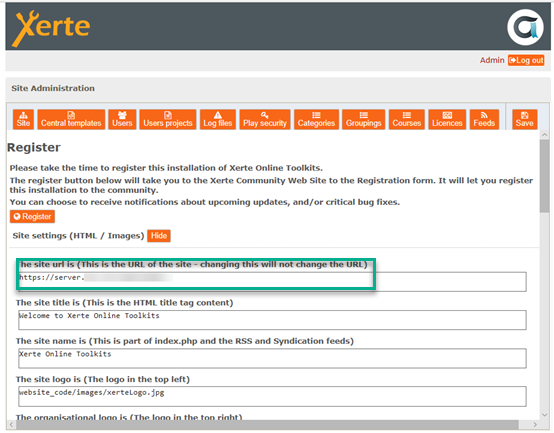The width and height of the screenshot is (554, 433).
Task: Click the Xerte logo
Action: click(x=51, y=28)
